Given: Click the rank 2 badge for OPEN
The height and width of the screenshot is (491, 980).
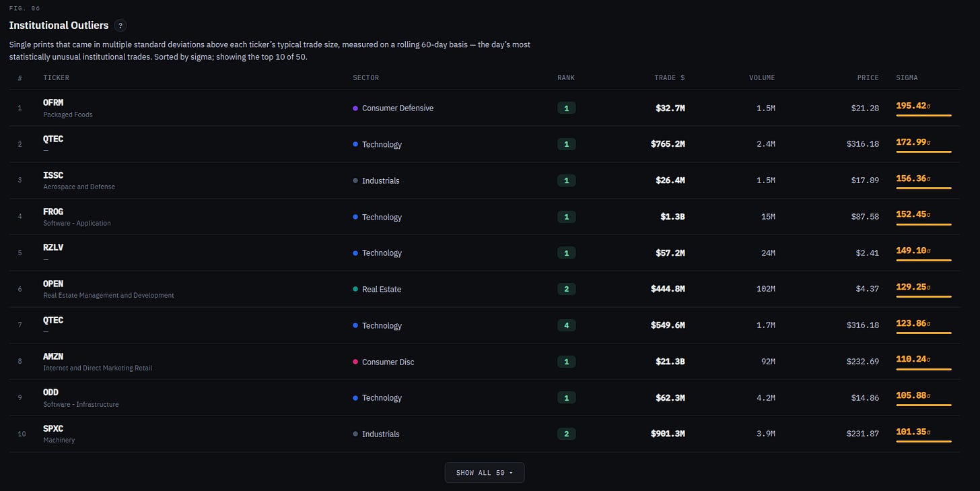Looking at the screenshot, I should [x=566, y=289].
